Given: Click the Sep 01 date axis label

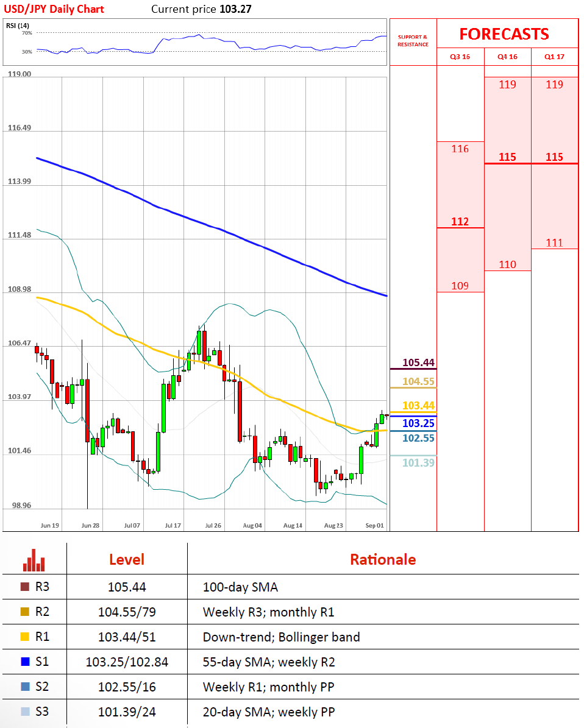Looking at the screenshot, I should (x=374, y=526).
